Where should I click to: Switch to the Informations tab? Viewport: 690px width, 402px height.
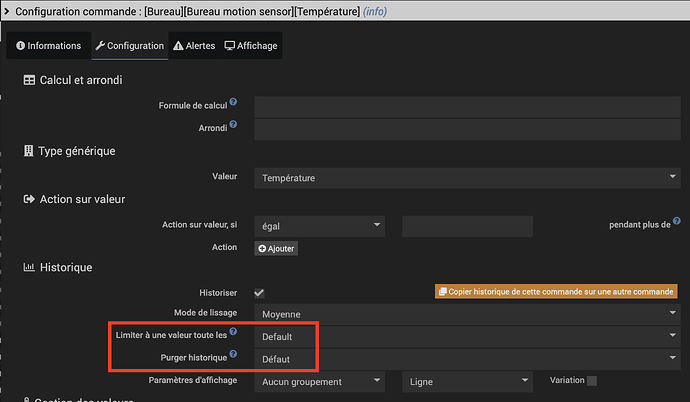pyautogui.click(x=48, y=46)
